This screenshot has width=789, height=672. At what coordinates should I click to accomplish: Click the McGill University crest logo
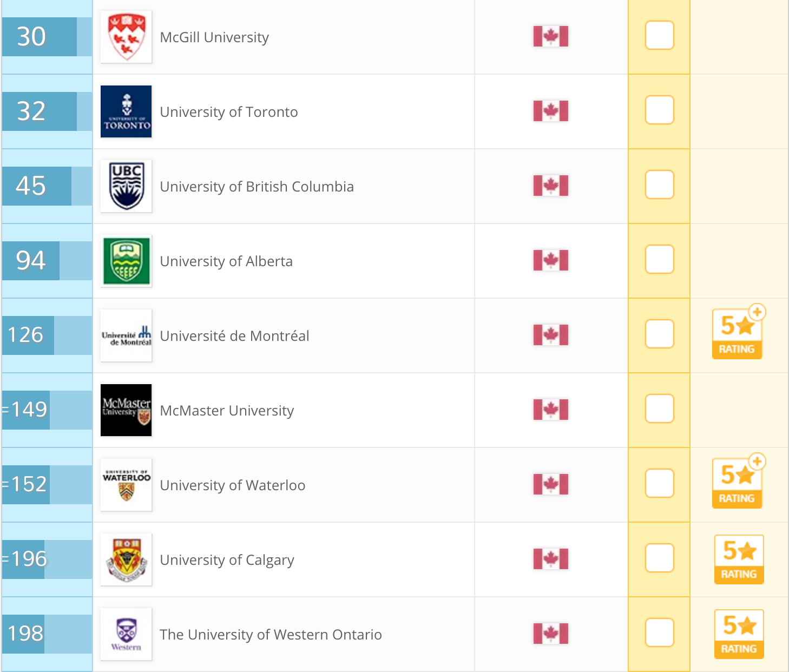(126, 37)
